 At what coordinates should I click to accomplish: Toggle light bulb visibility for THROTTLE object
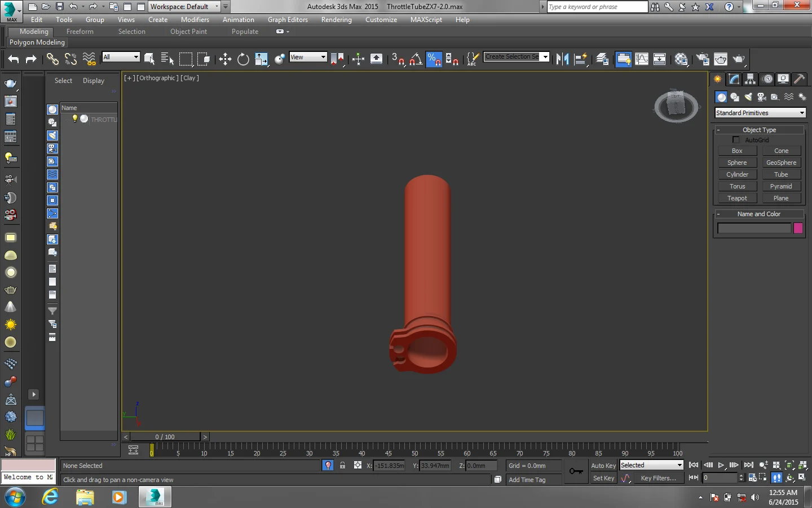point(74,119)
